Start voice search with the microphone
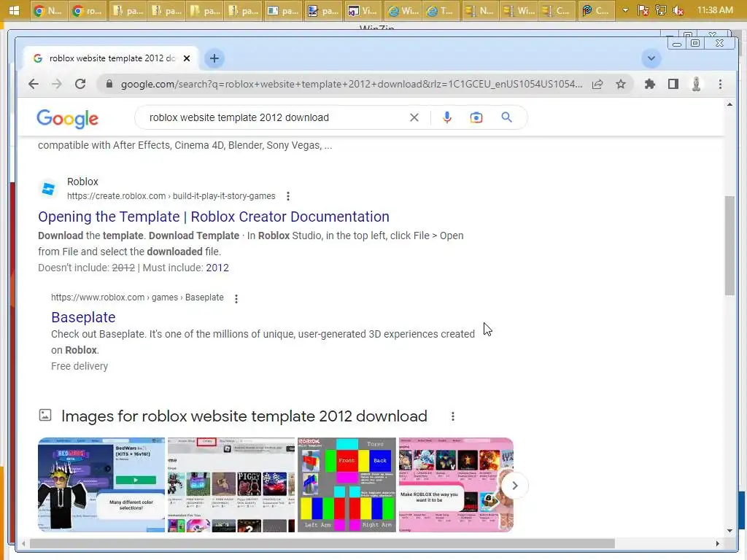 click(x=447, y=117)
